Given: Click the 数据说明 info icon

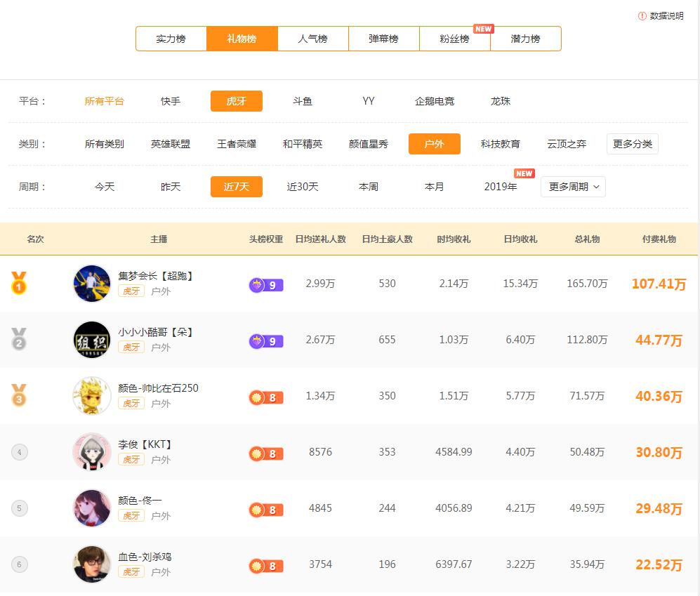Looking at the screenshot, I should pyautogui.click(x=642, y=16).
